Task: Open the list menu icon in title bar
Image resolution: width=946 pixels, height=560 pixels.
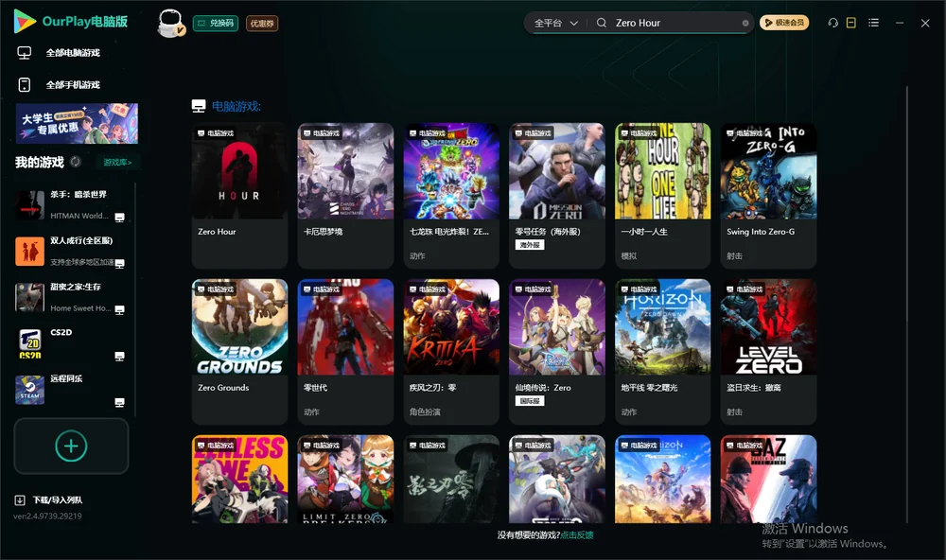Action: coord(873,23)
